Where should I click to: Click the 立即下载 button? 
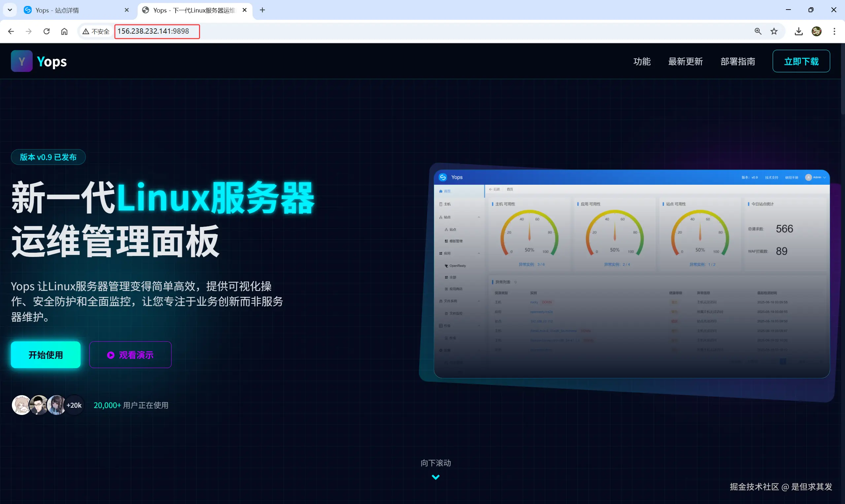(x=801, y=61)
